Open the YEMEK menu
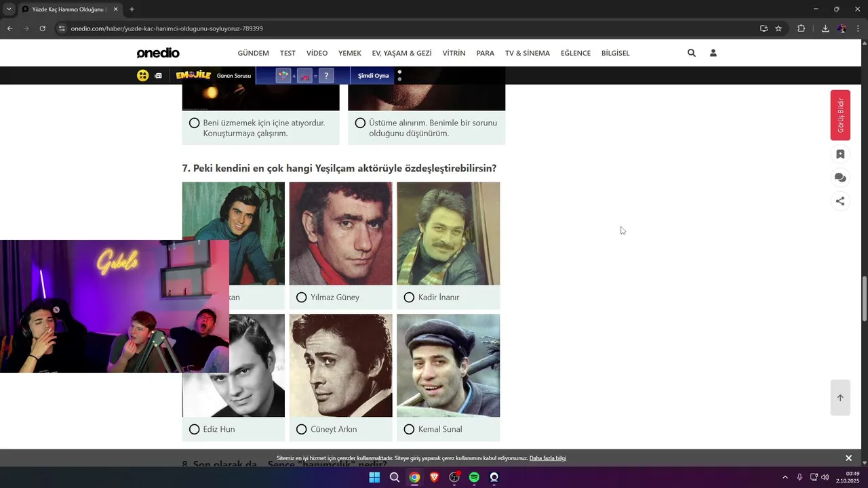This screenshot has width=868, height=488. [350, 53]
